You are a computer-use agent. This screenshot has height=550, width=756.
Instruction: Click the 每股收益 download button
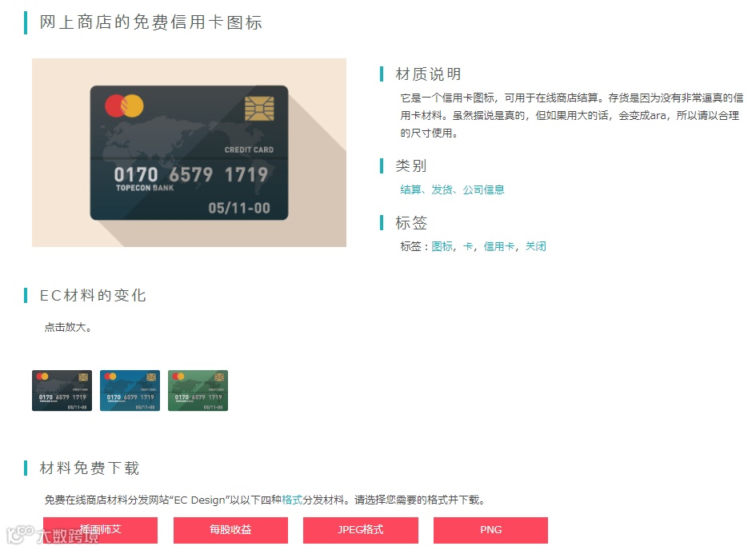point(230,530)
